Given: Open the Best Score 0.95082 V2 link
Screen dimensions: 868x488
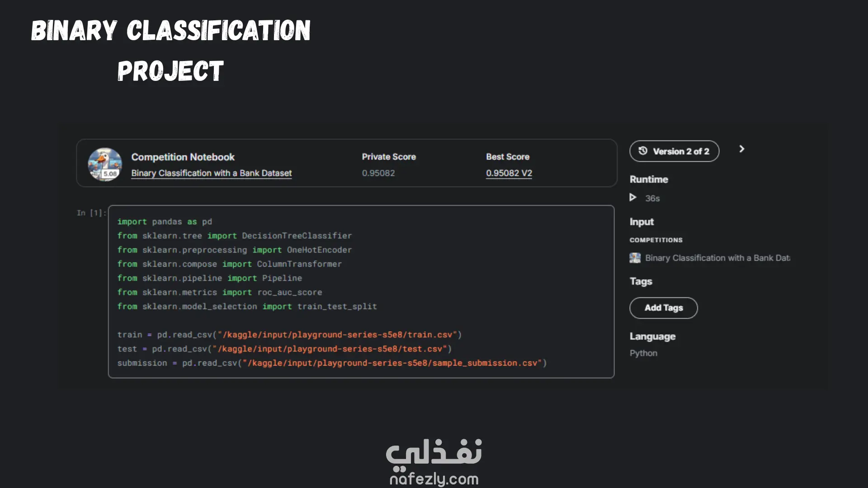Looking at the screenshot, I should pyautogui.click(x=509, y=173).
